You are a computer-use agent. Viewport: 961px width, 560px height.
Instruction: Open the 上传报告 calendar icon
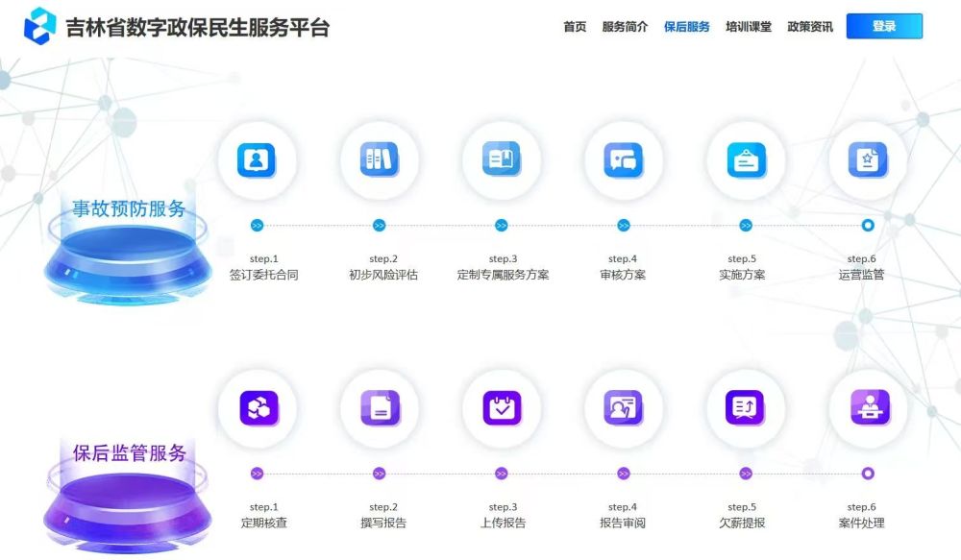coord(501,408)
